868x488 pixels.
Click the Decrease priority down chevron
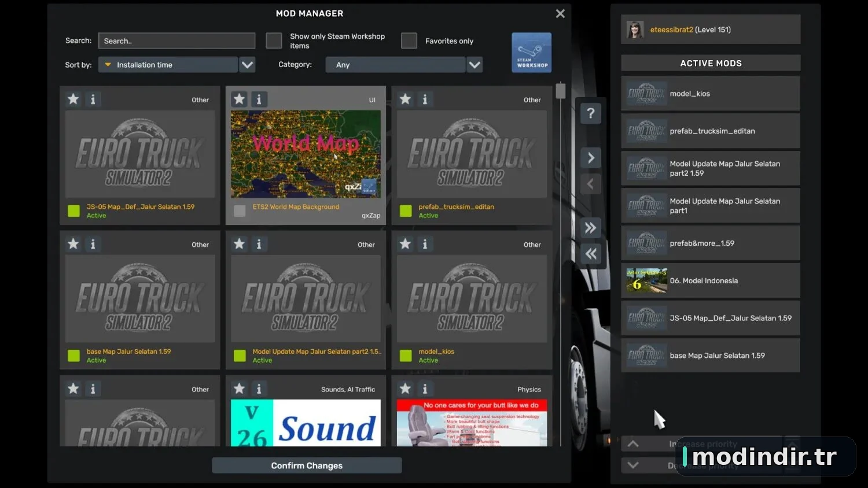[x=633, y=465]
